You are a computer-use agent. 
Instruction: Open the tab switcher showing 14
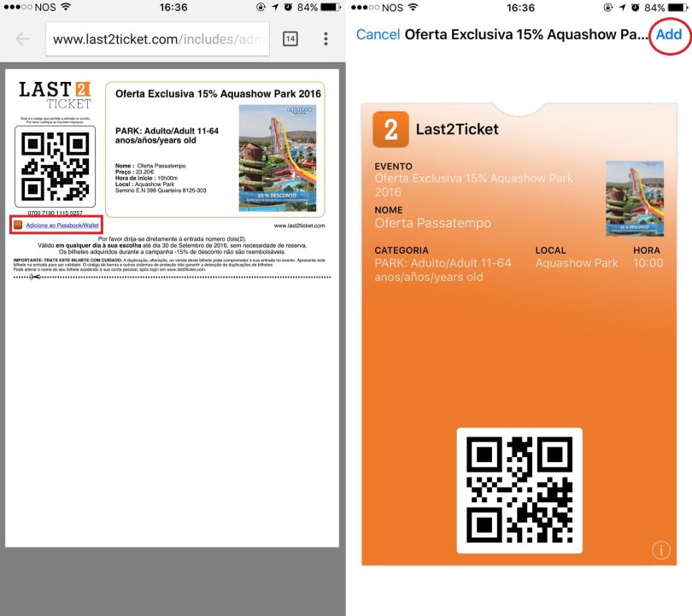point(290,38)
